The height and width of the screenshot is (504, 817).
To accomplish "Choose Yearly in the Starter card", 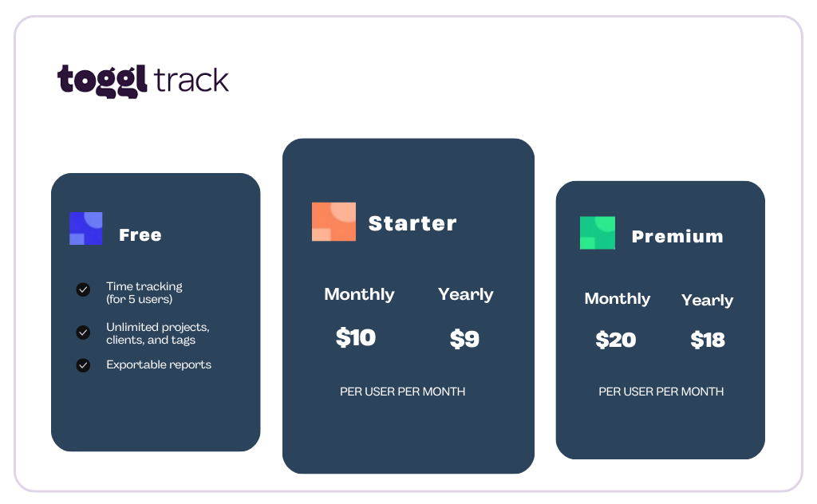I will click(x=465, y=294).
